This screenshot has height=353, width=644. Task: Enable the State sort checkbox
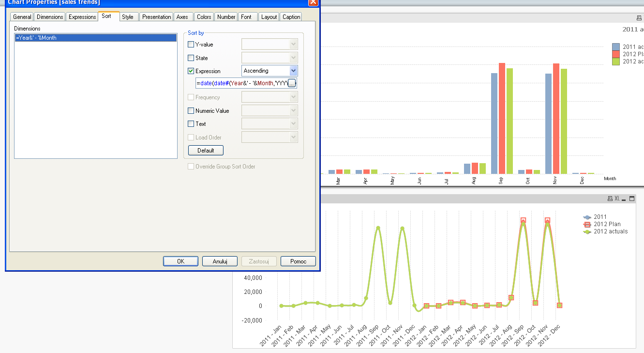191,58
